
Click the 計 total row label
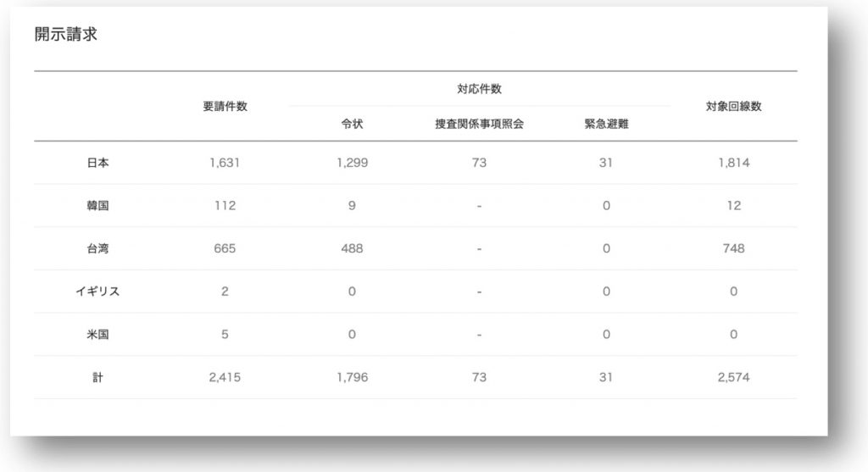(x=98, y=377)
